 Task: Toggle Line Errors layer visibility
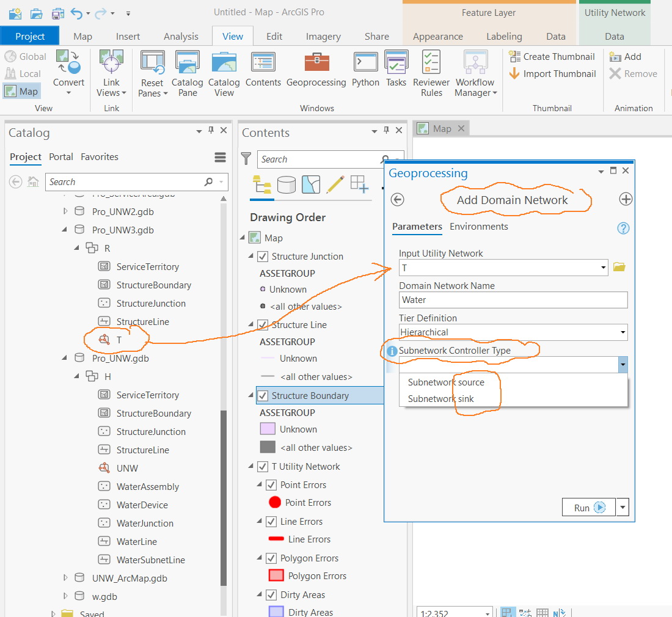point(271,522)
